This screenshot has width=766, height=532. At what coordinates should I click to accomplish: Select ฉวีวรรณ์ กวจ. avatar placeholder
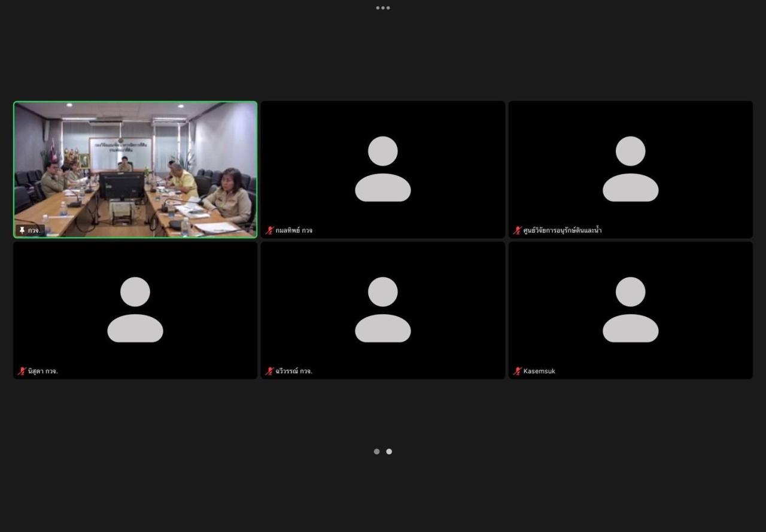[383, 309]
